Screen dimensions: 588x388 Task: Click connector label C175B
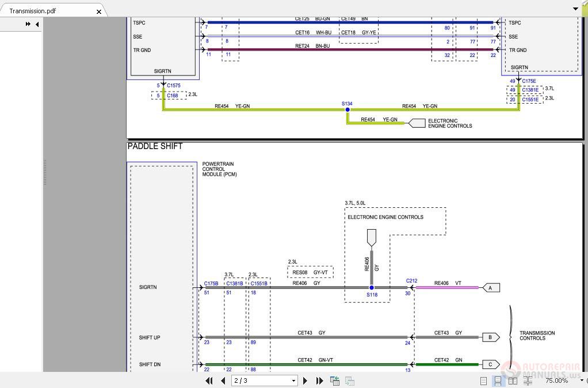coord(211,284)
